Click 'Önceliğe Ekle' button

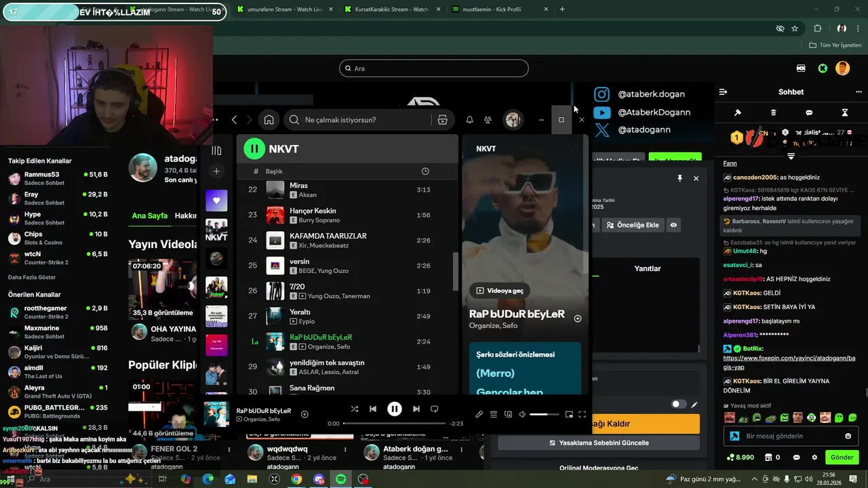tap(632, 225)
